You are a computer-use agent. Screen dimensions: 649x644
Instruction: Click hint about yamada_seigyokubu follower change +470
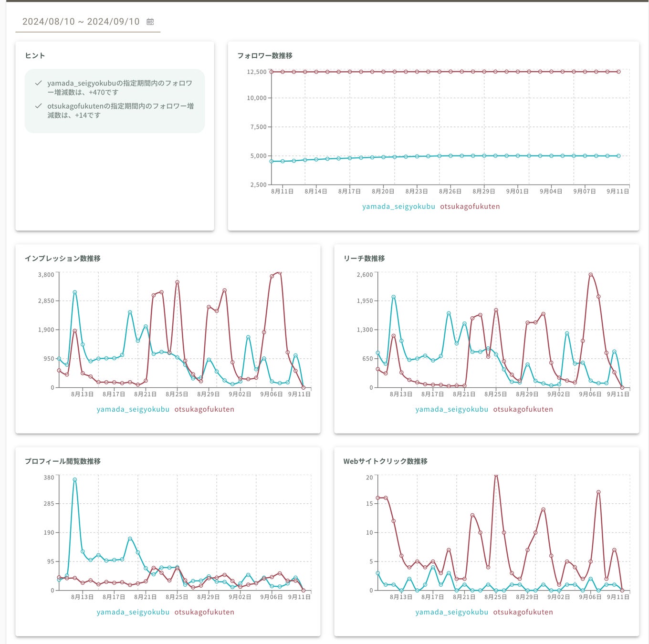[x=120, y=88]
